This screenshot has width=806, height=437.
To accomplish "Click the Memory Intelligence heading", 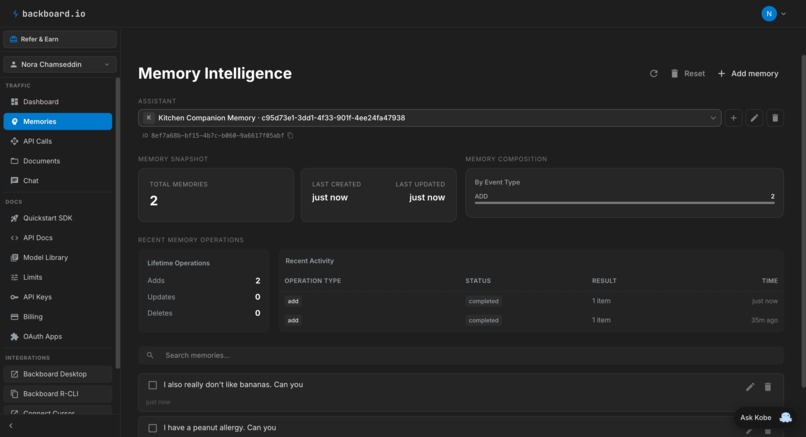I will pyautogui.click(x=215, y=74).
